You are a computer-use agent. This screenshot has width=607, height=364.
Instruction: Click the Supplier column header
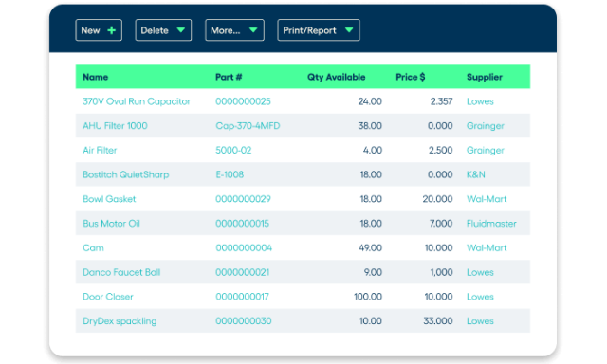tap(485, 77)
